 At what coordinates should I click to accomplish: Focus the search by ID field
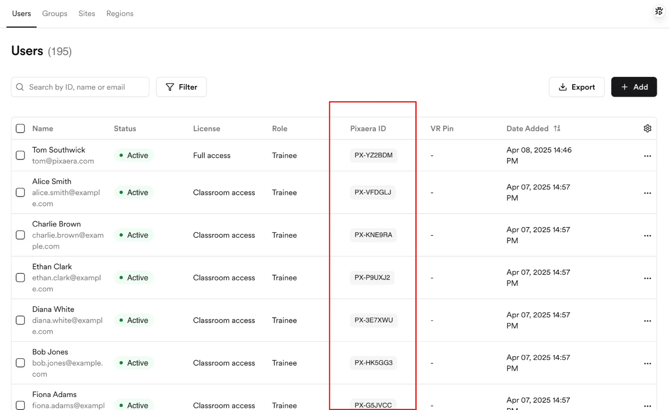click(x=86, y=87)
